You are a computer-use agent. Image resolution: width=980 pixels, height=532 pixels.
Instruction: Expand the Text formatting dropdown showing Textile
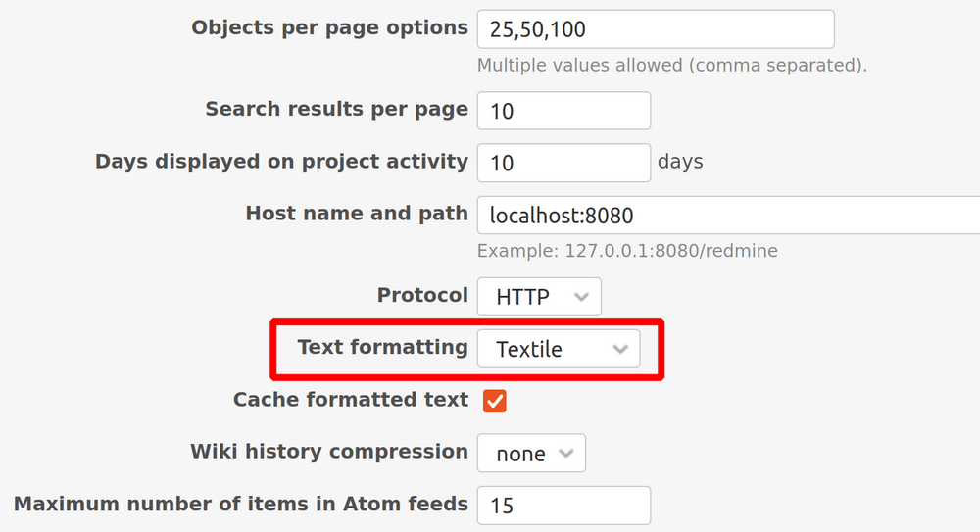tap(558, 349)
